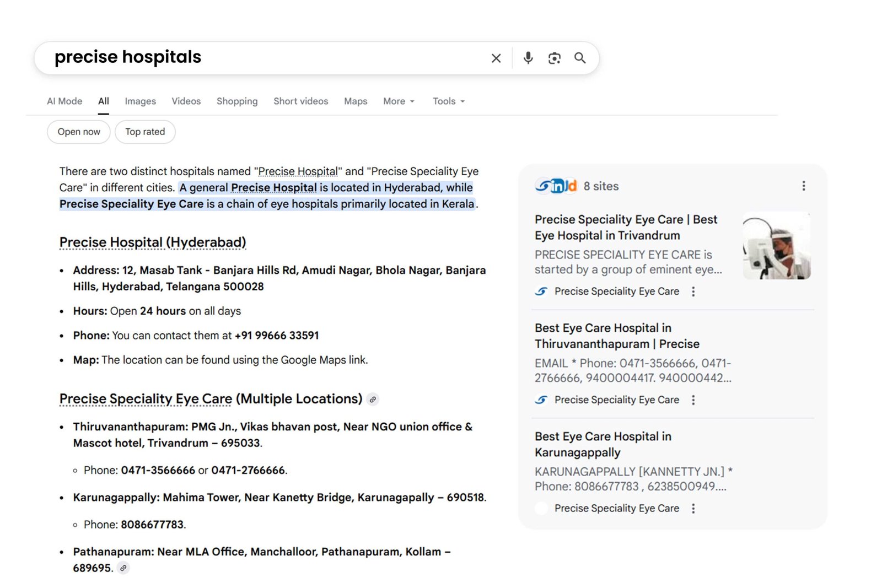Open options menu for Trivandrum result source
The image size is (882, 588).
[x=693, y=292]
